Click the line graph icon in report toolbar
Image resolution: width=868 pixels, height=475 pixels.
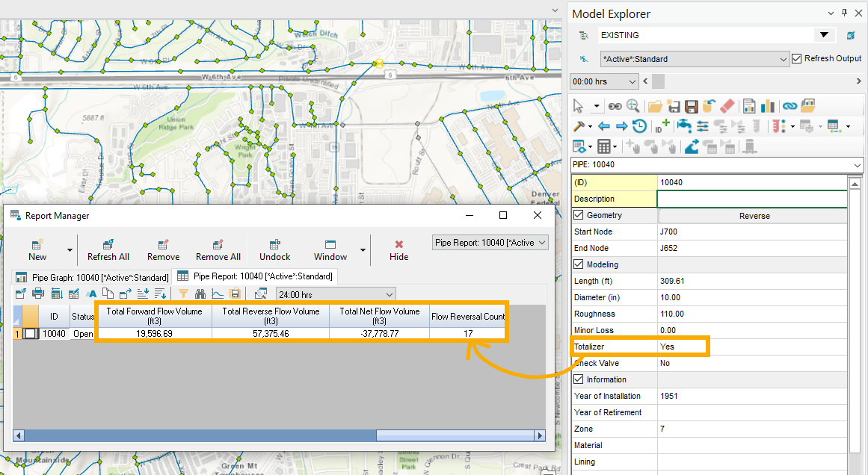point(218,294)
